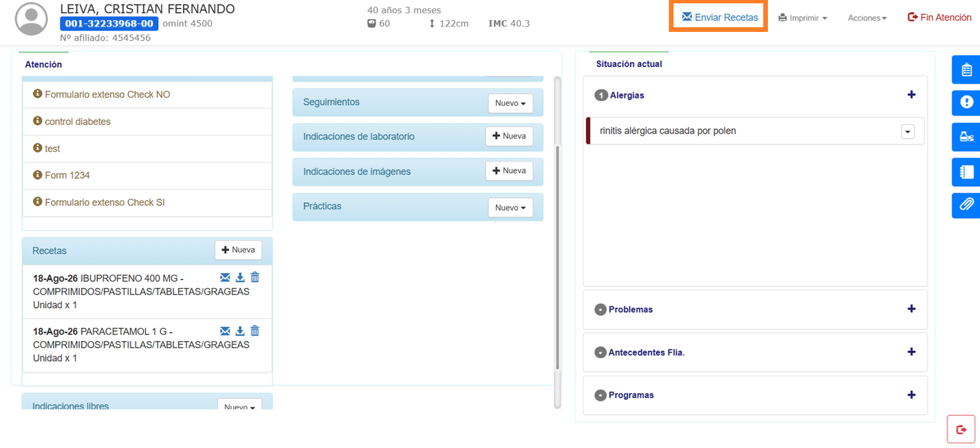Open the medication pills sidebar icon
The image size is (980, 448).
[966, 137]
